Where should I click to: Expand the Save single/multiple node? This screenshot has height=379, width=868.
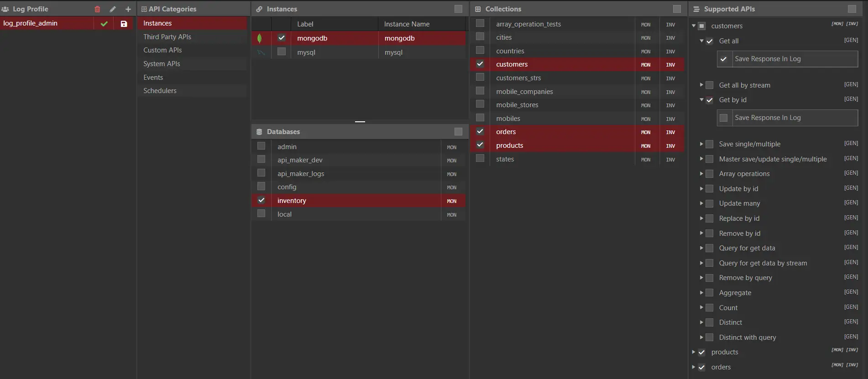tap(701, 144)
